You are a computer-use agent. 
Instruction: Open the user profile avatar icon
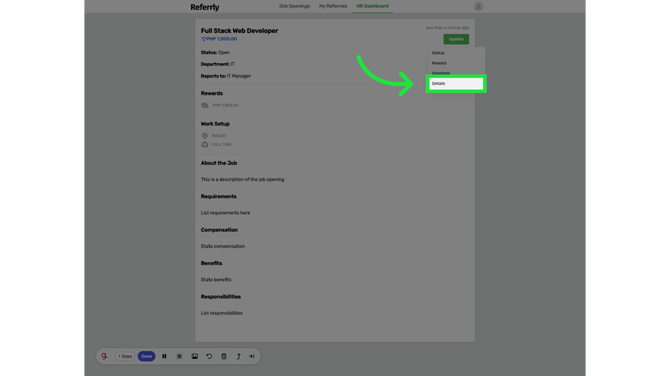coord(478,6)
